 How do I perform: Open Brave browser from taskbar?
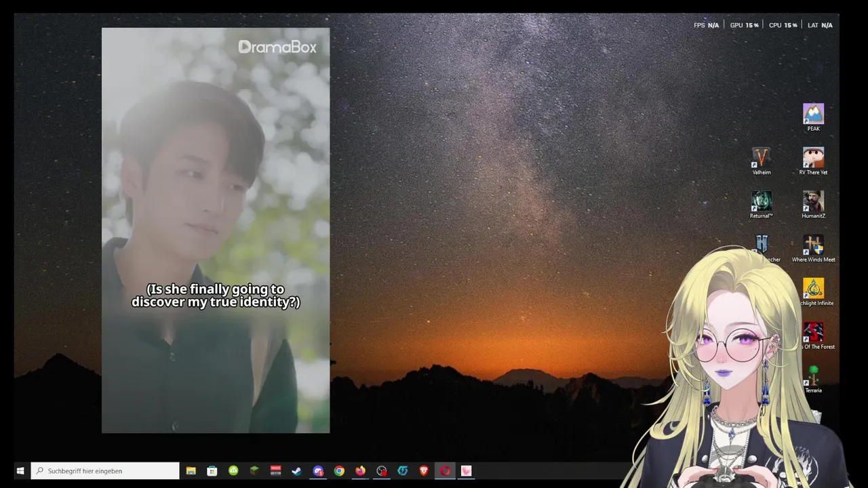(x=424, y=471)
